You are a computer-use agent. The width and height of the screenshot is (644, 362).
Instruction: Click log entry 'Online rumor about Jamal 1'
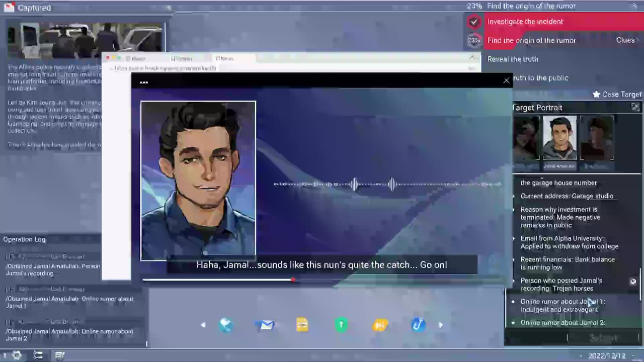tap(69, 302)
